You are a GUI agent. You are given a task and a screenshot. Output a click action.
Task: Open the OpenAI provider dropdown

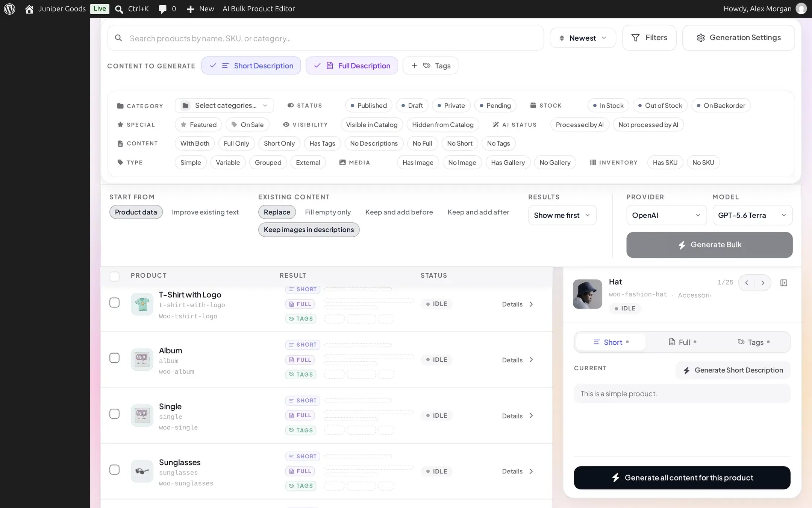(x=667, y=215)
